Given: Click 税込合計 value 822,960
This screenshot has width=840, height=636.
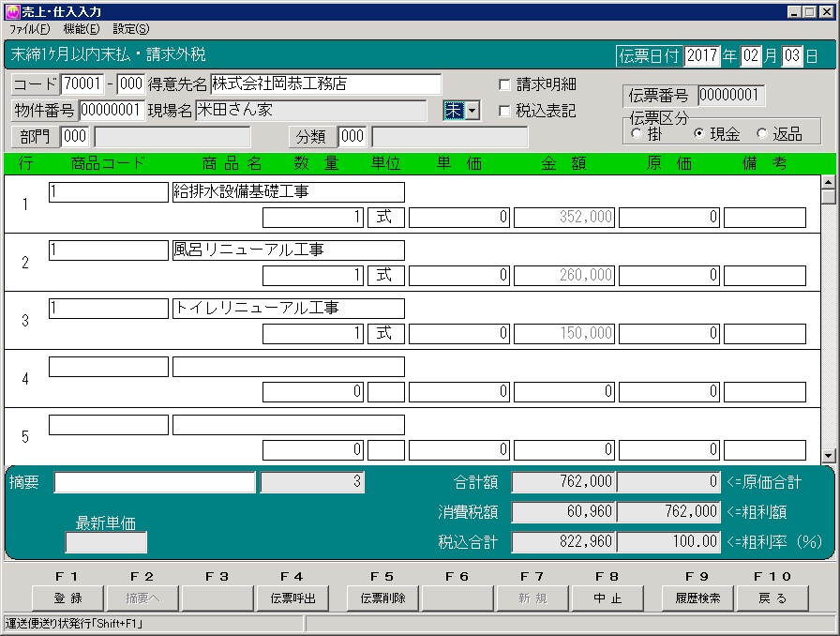Looking at the screenshot, I should [563, 542].
